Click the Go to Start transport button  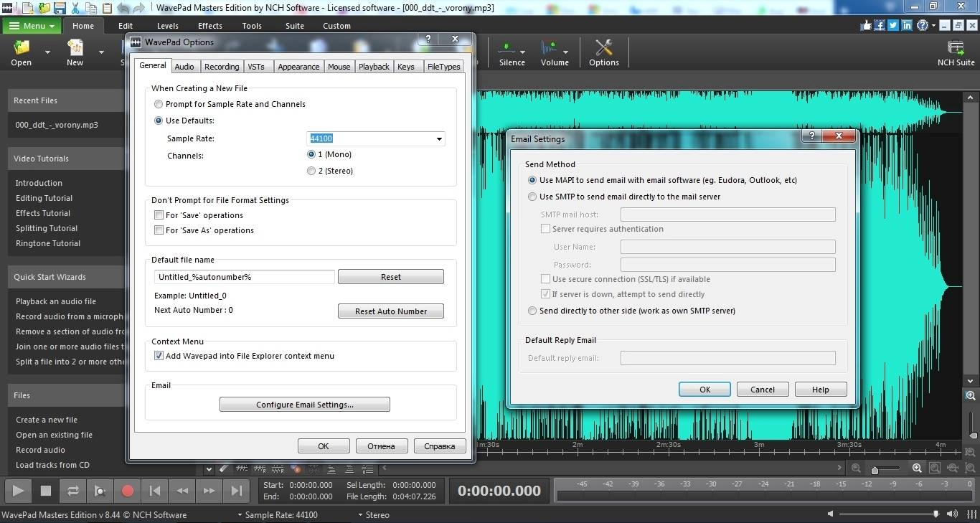tap(155, 491)
